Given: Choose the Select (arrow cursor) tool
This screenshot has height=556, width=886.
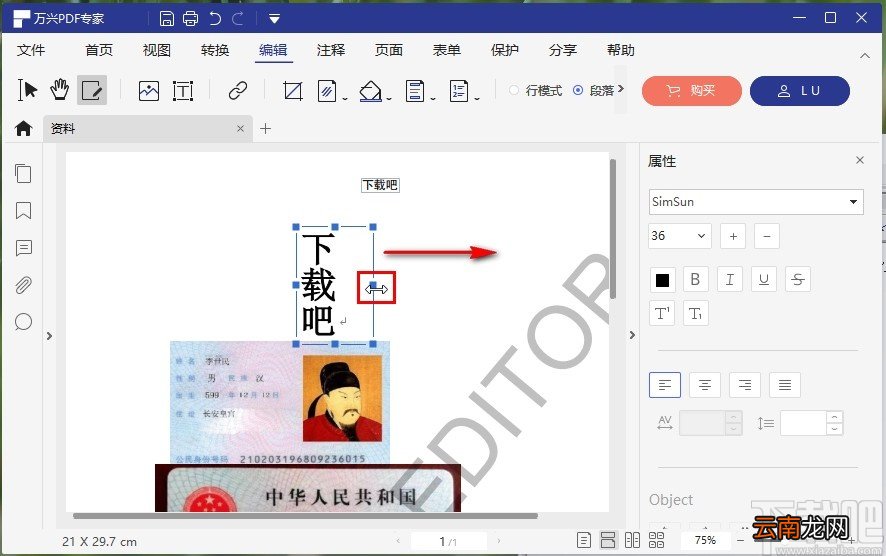Looking at the screenshot, I should (x=27, y=90).
